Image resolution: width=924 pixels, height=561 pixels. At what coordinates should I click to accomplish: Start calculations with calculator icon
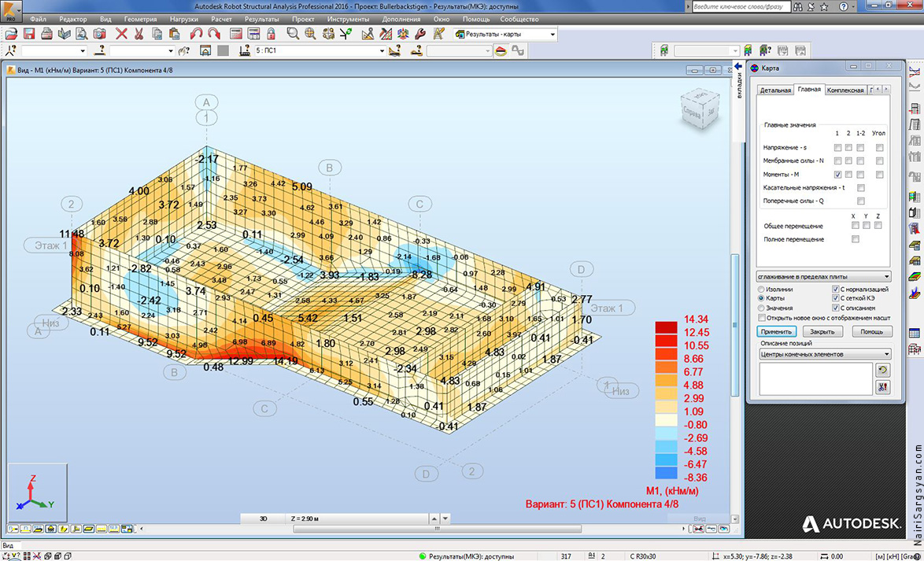click(x=235, y=34)
